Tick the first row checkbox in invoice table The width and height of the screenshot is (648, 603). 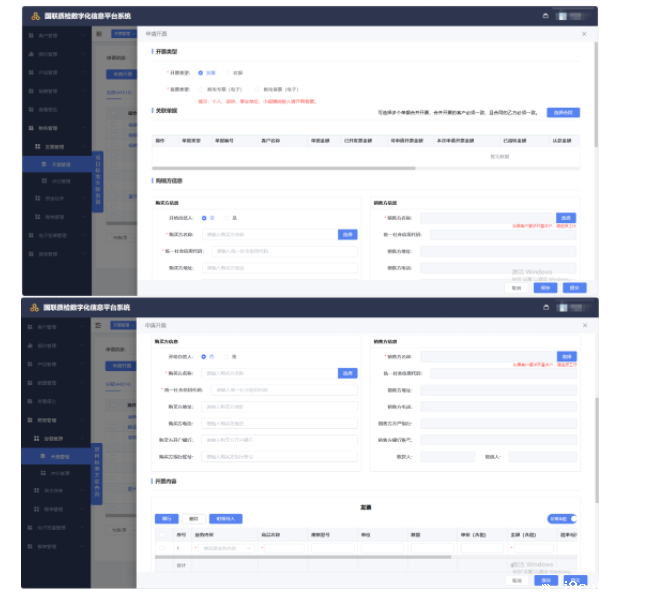[x=164, y=548]
